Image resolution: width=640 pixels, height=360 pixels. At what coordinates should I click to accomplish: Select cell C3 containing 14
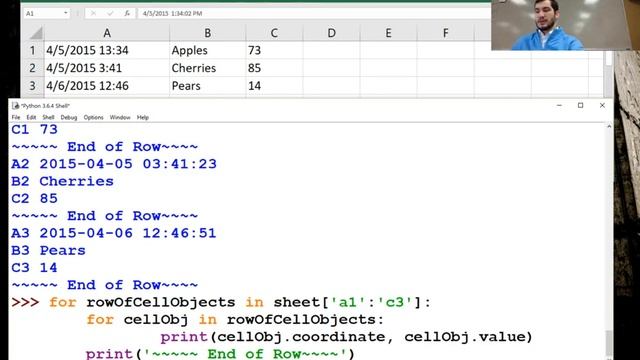[x=274, y=86]
